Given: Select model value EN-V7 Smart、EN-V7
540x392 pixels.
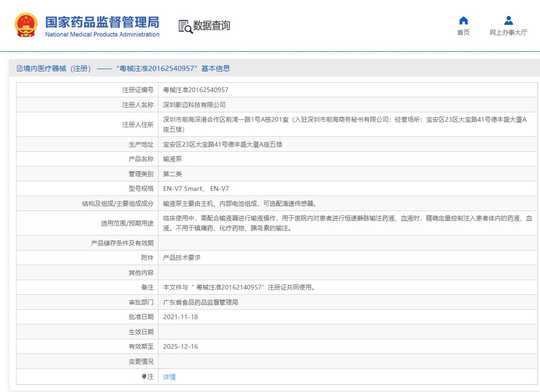Looking at the screenshot, I should (196, 188).
